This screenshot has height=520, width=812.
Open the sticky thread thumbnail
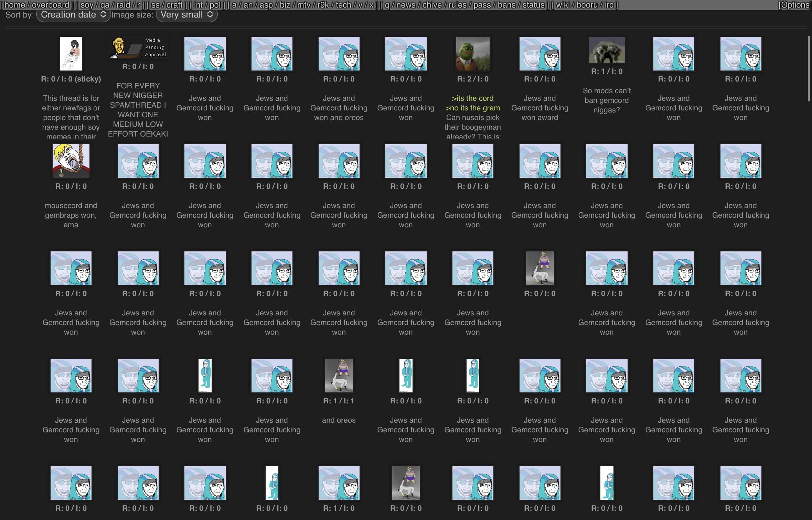[x=71, y=54]
